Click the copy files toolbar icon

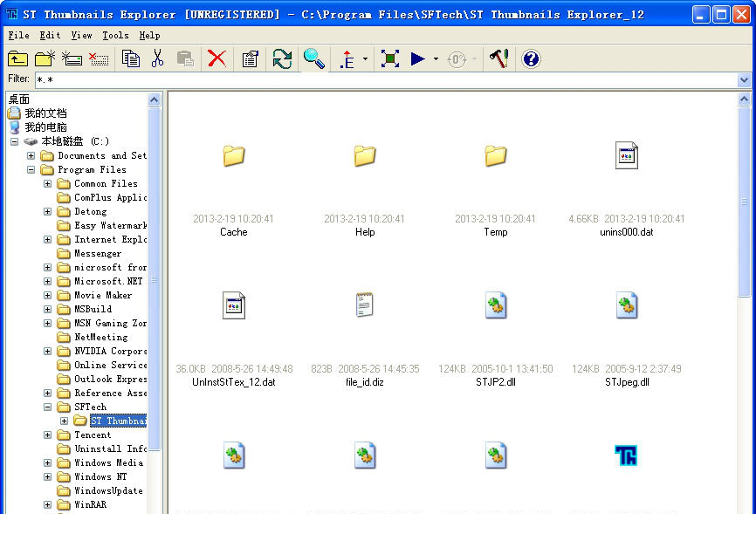click(131, 59)
